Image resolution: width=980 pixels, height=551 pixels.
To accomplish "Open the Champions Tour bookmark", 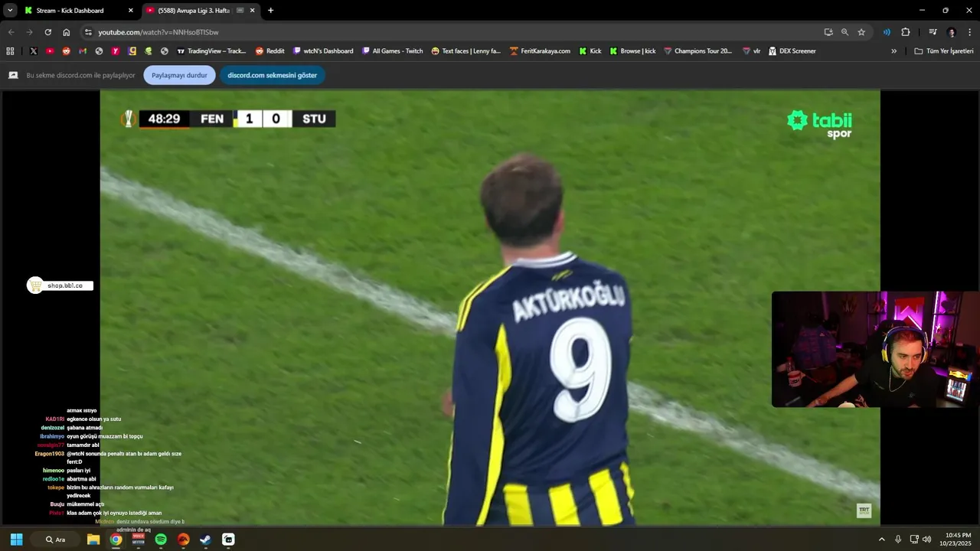I will pyautogui.click(x=697, y=51).
